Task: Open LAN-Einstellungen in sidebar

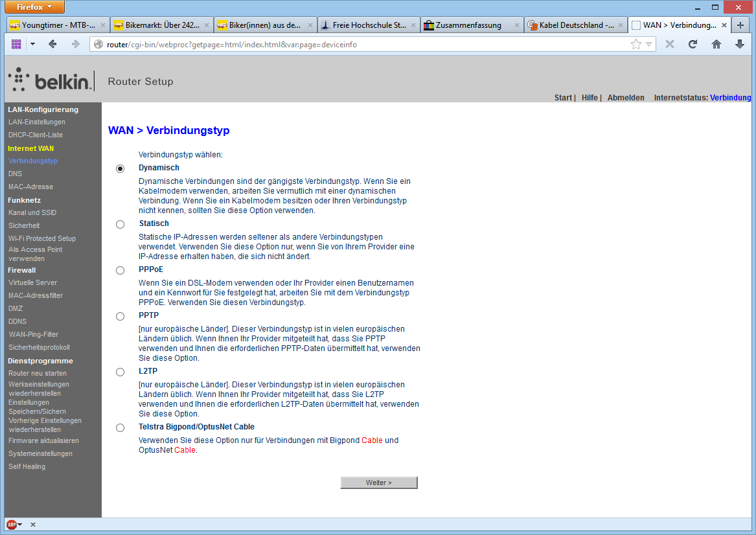Action: coord(37,122)
